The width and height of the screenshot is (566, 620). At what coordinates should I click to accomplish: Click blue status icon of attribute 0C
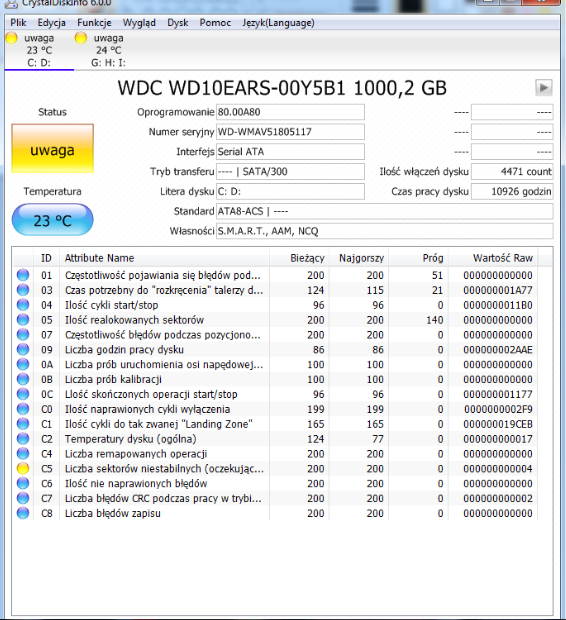point(23,394)
